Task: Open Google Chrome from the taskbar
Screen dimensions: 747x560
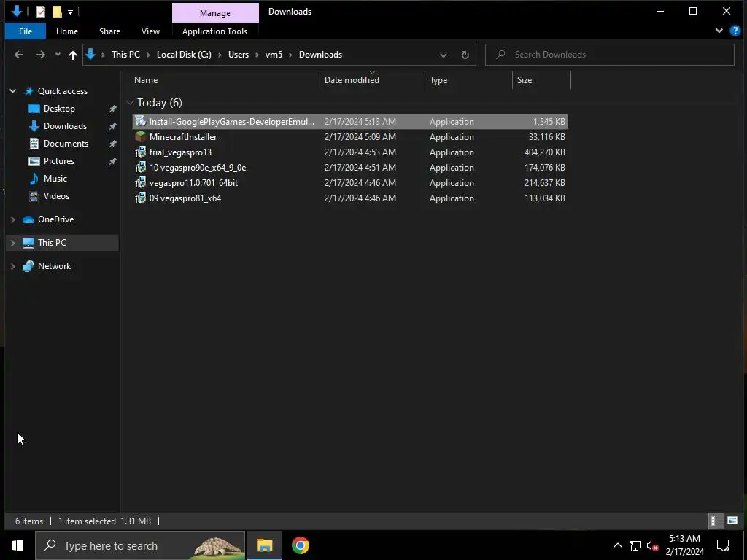Action: (300, 545)
